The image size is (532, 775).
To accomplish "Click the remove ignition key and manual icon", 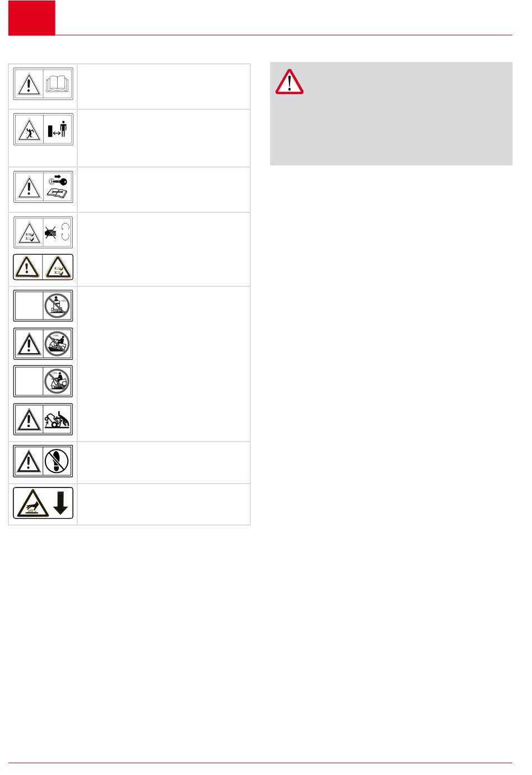I will [58, 187].
